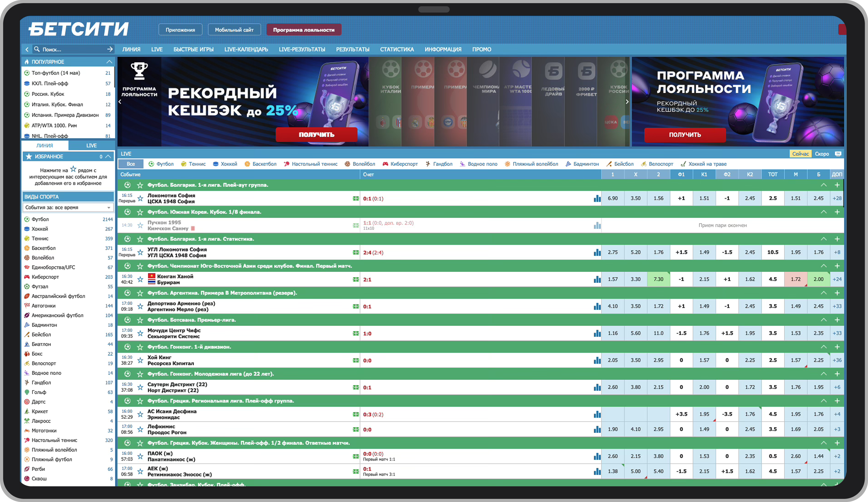868x502 pixels.
Task: Select Настольный теннис in sports sidebar list
Action: 54,440
